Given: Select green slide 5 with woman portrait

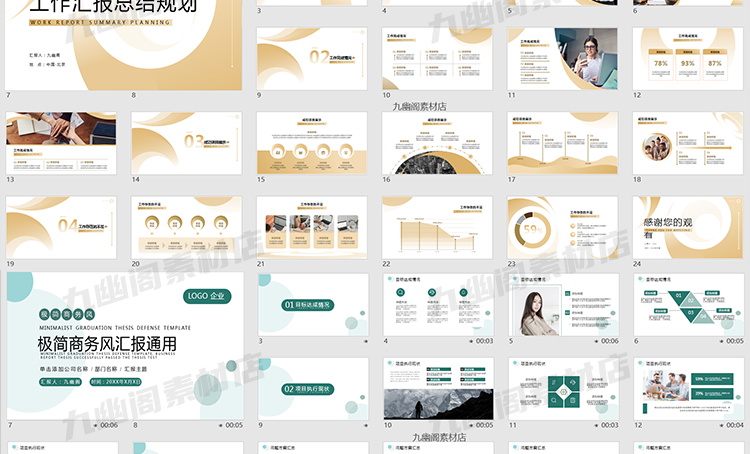Looking at the screenshot, I should coord(564,305).
